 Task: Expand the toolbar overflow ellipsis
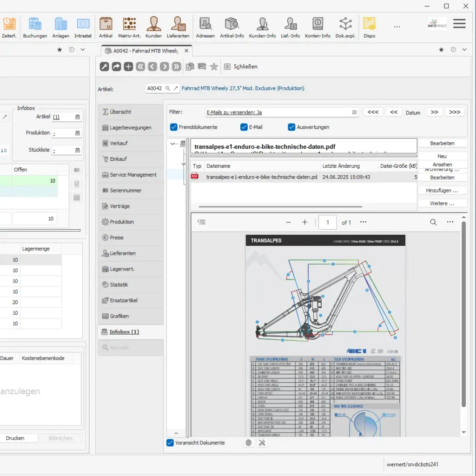pyautogui.click(x=397, y=27)
